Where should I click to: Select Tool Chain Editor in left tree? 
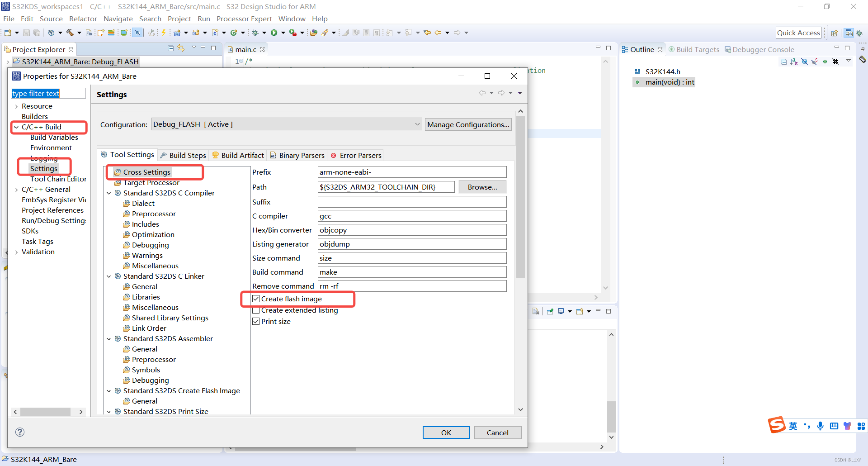(x=58, y=179)
